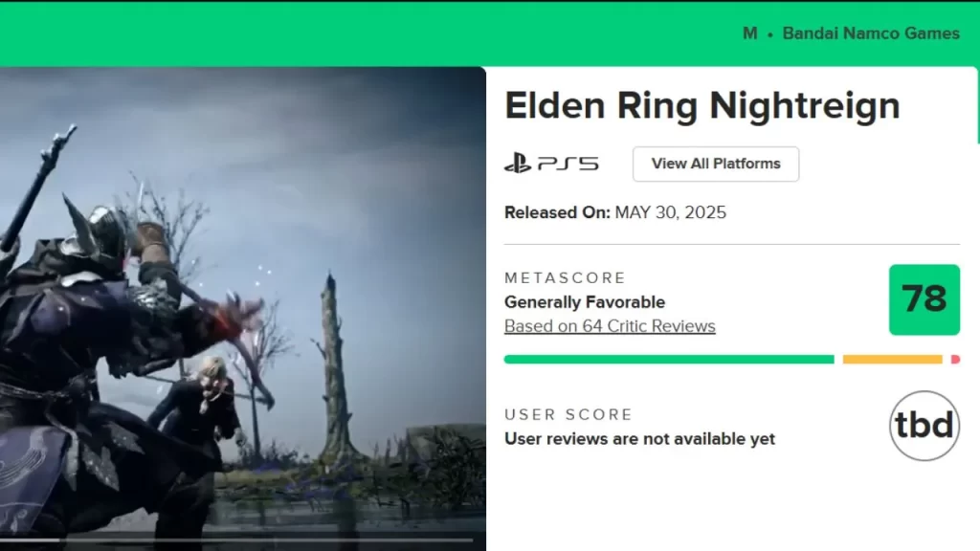The image size is (980, 551).
Task: Select the Elden Ring Nightreign page title
Action: pyautogui.click(x=702, y=105)
